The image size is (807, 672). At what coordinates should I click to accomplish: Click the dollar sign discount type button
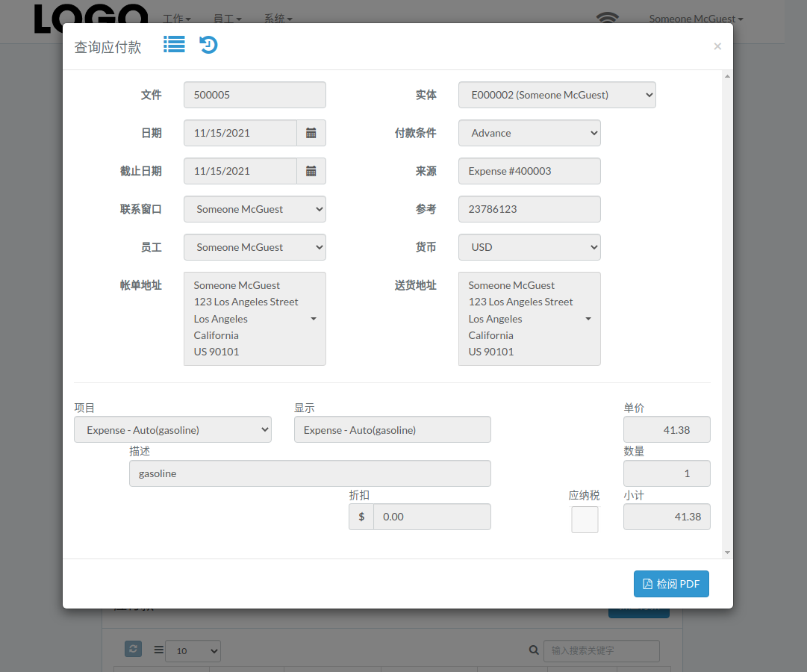pyautogui.click(x=361, y=517)
